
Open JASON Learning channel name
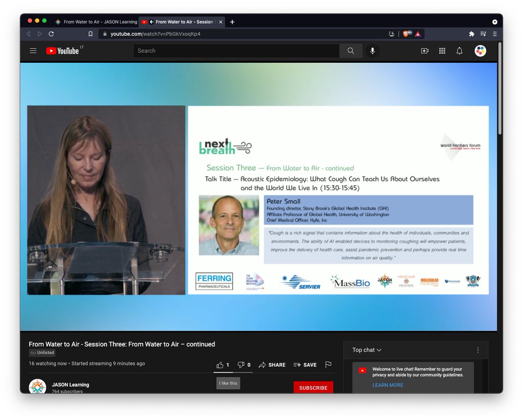[71, 385]
